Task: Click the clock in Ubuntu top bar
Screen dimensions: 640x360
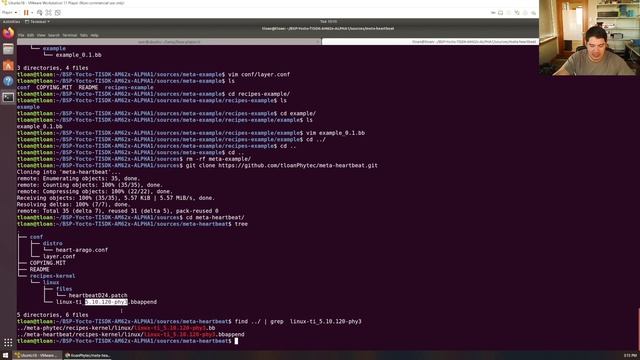Action: coord(328,22)
